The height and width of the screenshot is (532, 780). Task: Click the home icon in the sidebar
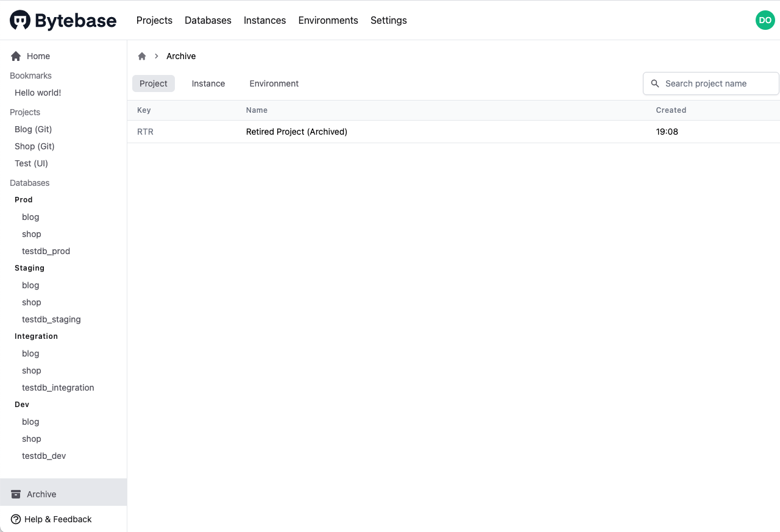pyautogui.click(x=16, y=56)
